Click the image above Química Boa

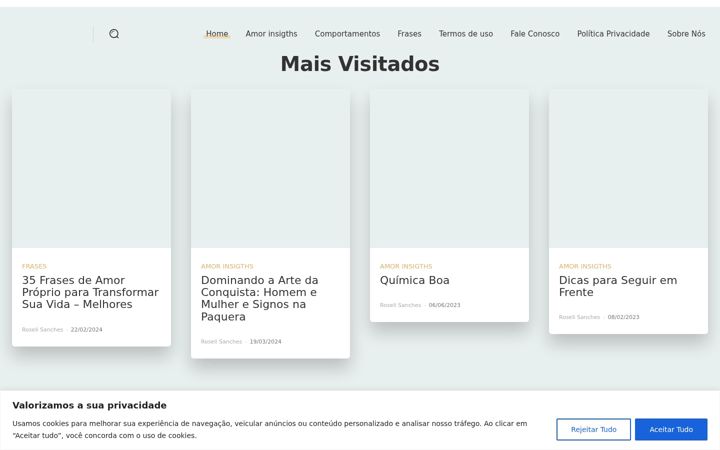(450, 169)
